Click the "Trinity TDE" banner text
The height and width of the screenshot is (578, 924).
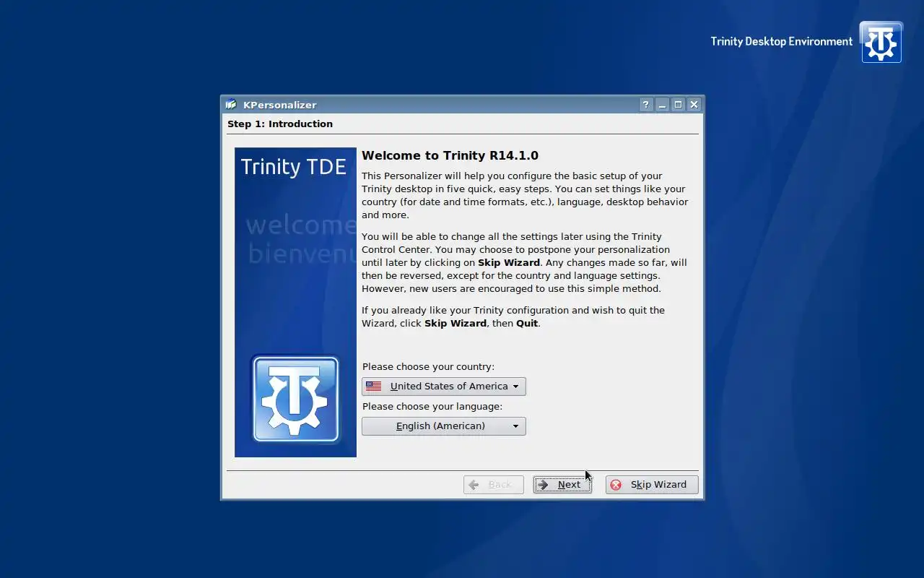click(294, 167)
